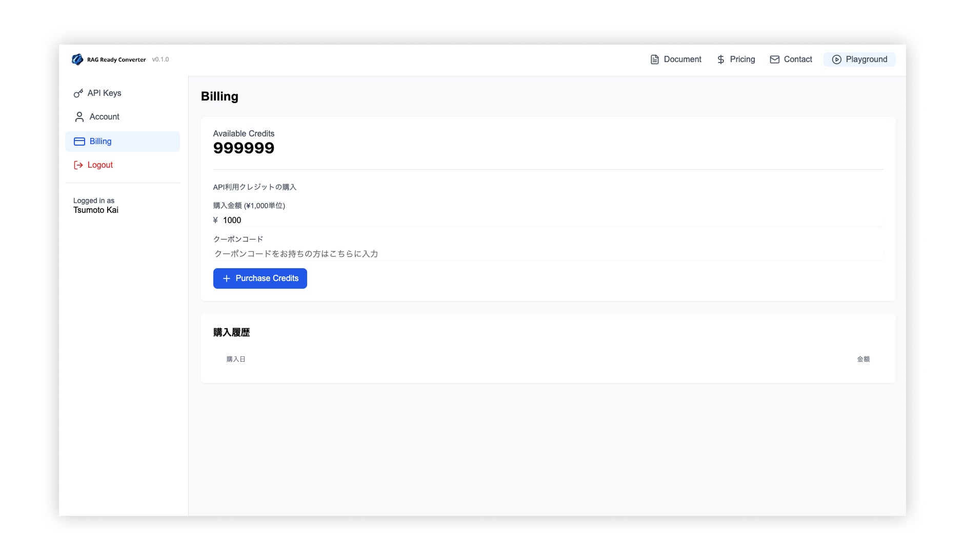Focus the purchase amount field showing 1000
Viewport: 965px width, 560px height.
(x=552, y=221)
